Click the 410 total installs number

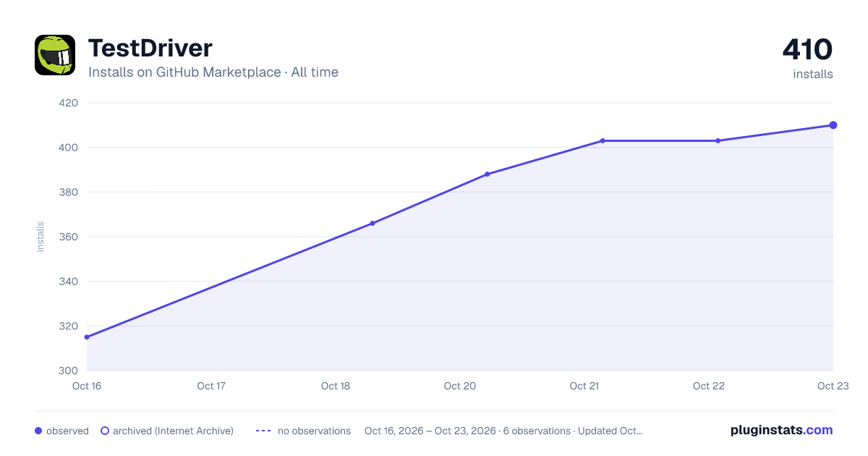(x=807, y=50)
